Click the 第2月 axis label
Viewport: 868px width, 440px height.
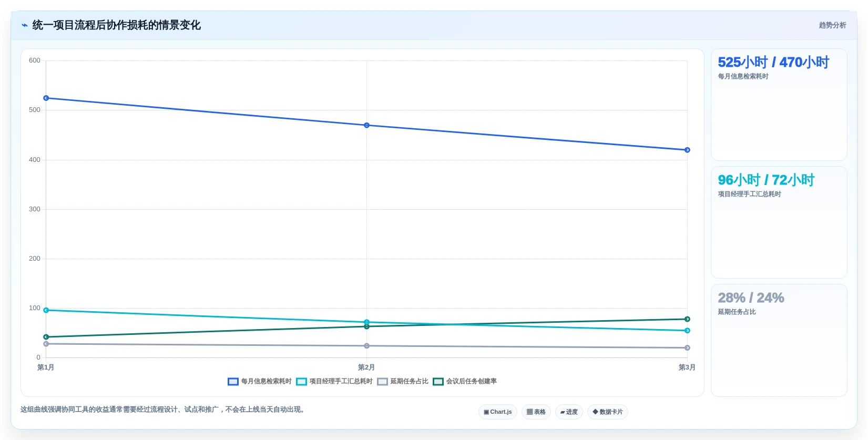coord(366,367)
